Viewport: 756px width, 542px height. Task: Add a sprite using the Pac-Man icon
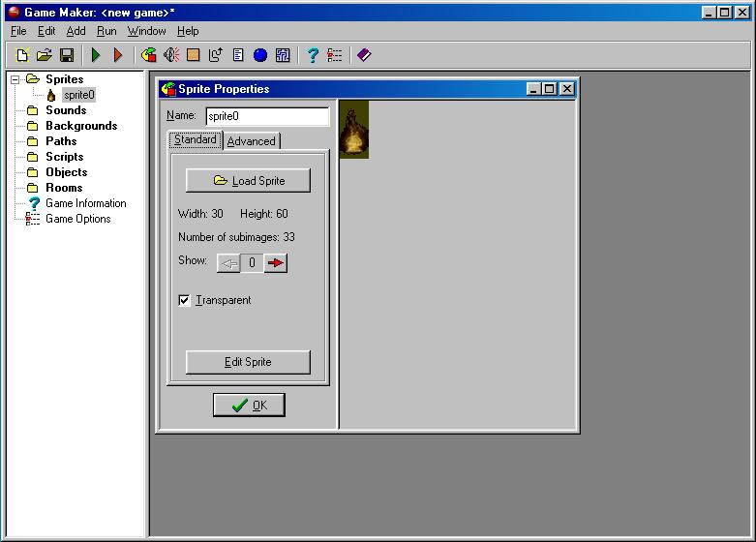(x=148, y=55)
